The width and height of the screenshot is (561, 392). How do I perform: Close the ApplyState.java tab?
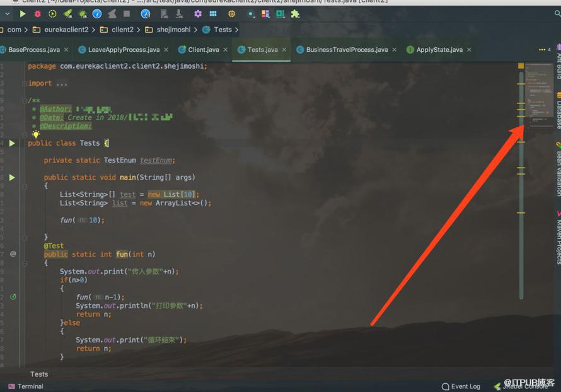pyautogui.click(x=469, y=50)
